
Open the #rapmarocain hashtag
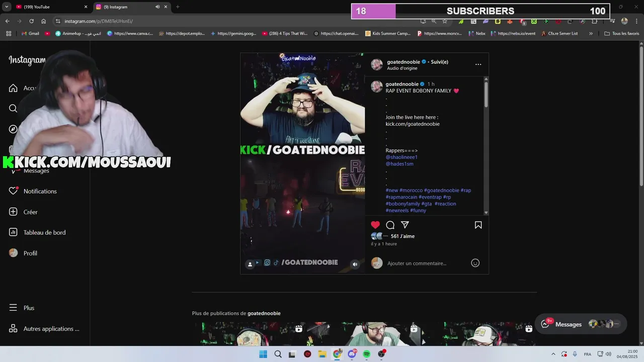[401, 197]
